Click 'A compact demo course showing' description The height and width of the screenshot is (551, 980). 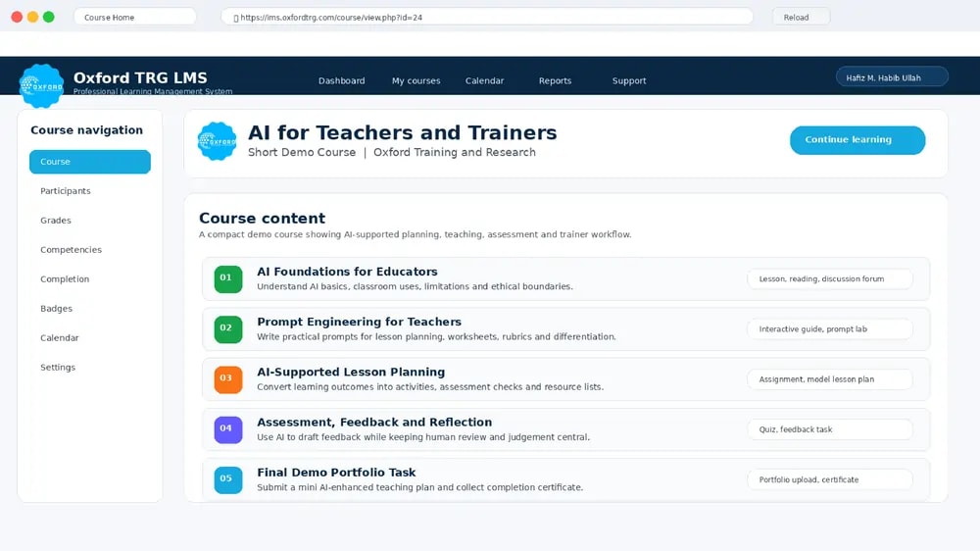click(x=415, y=234)
